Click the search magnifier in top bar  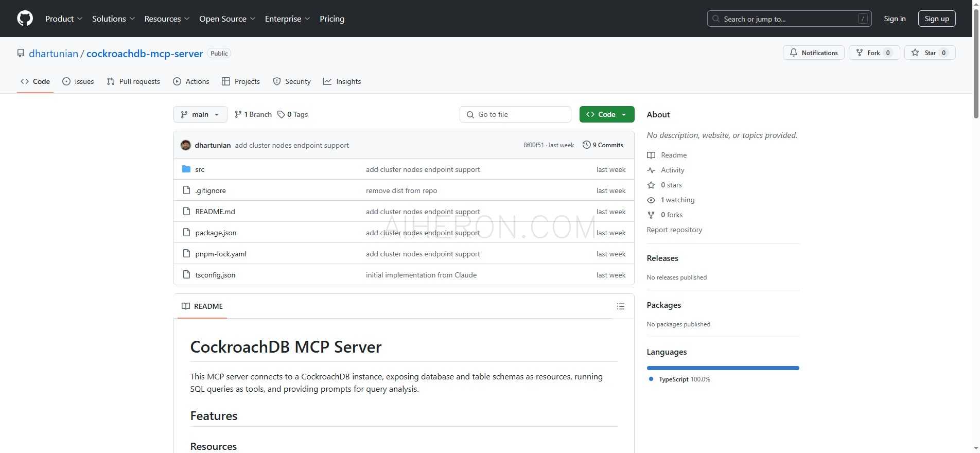pos(716,19)
